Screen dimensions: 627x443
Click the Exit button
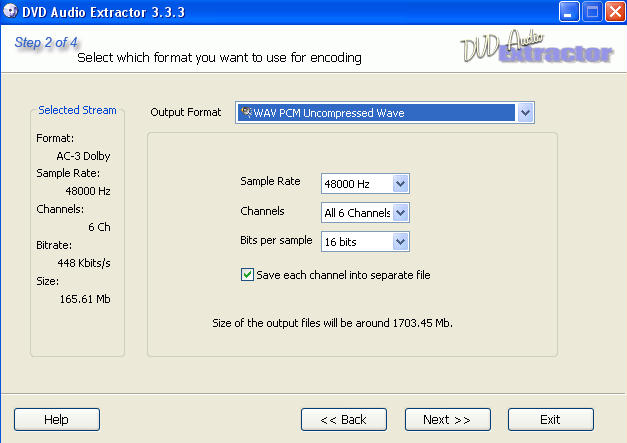(551, 419)
